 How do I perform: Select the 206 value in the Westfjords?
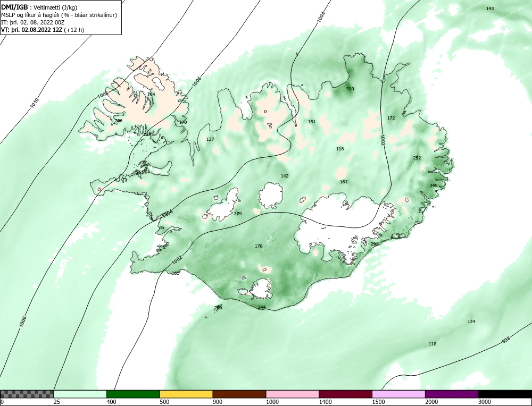(119, 121)
